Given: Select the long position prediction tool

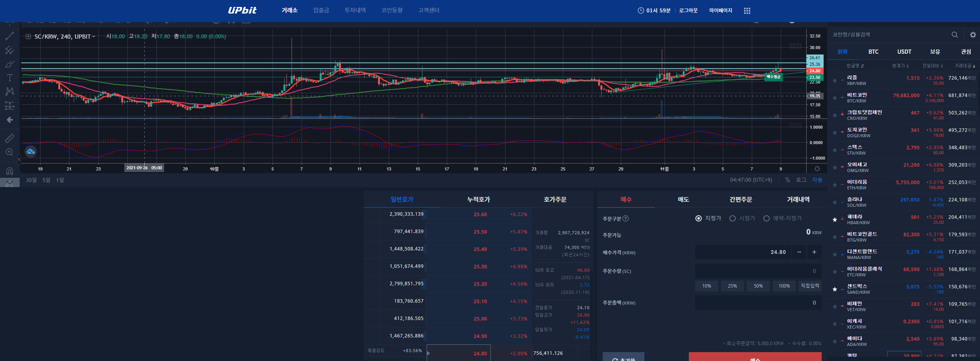Looking at the screenshot, I should tap(10, 106).
